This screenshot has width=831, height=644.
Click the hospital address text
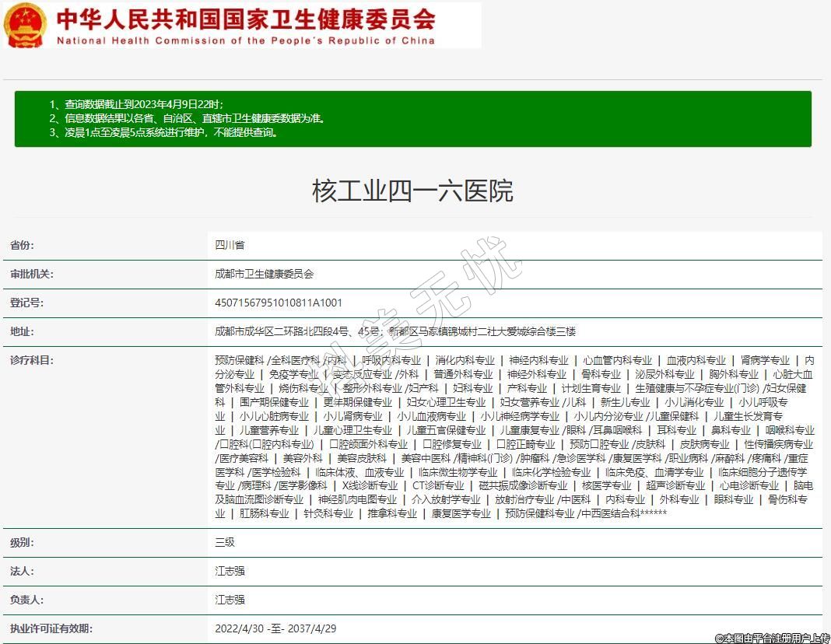click(395, 331)
